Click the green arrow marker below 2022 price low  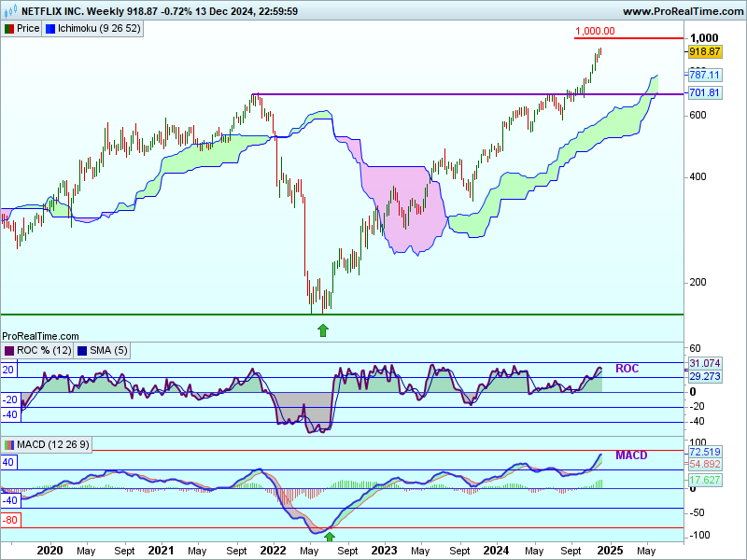coord(323,329)
